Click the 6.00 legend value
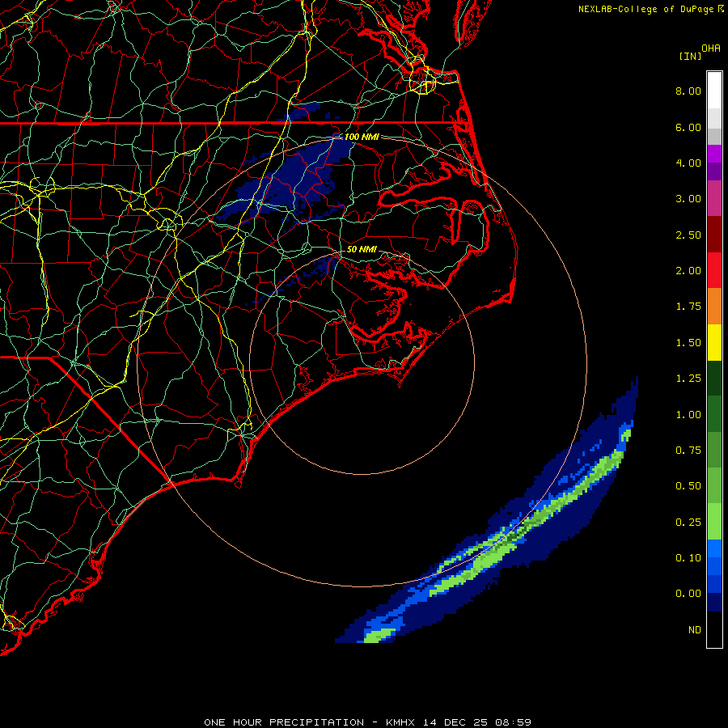 point(688,127)
